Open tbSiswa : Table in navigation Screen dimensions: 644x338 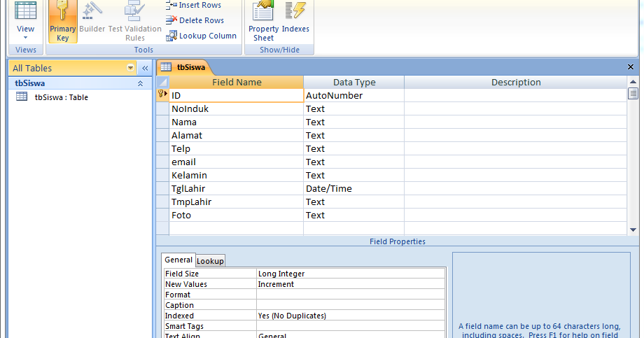point(61,97)
